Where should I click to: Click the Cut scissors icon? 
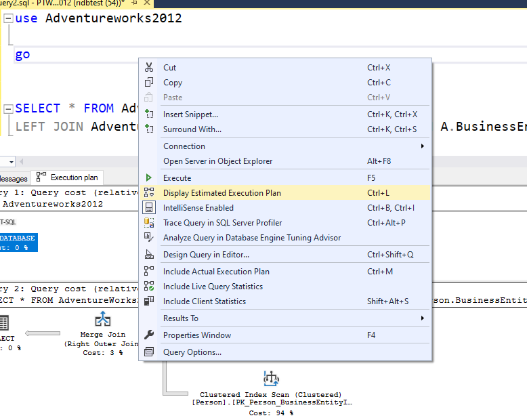coord(149,67)
